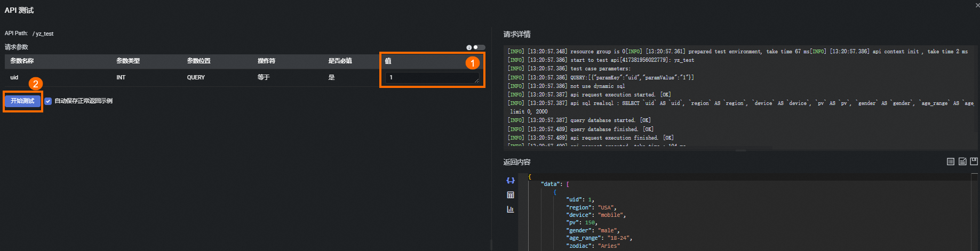
Task: Uncheck the 自动保存正常返回示例 checkbox
Action: pos(48,101)
